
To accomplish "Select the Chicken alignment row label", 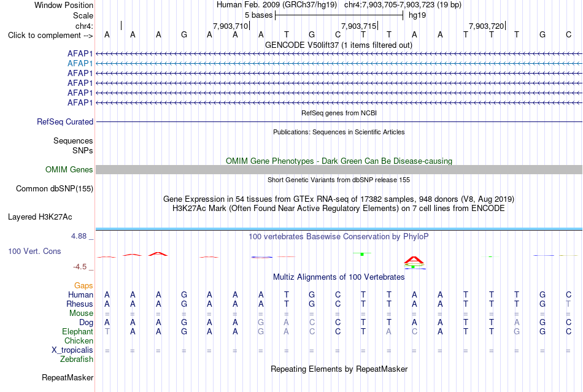I will [x=79, y=340].
